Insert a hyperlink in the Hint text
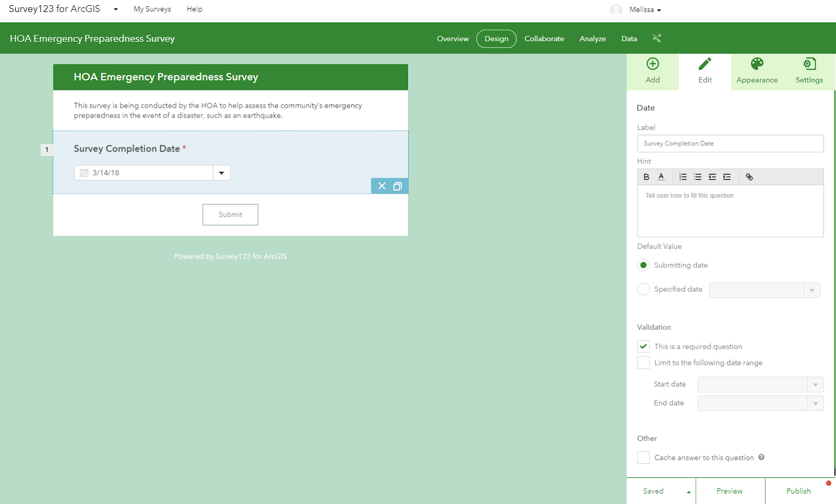The width and height of the screenshot is (836, 504). click(749, 177)
